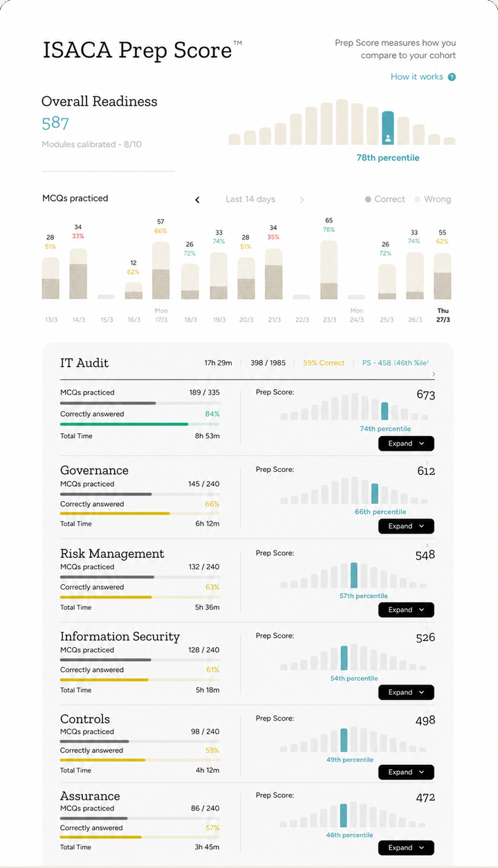Click the 25/3 date label

387,320
